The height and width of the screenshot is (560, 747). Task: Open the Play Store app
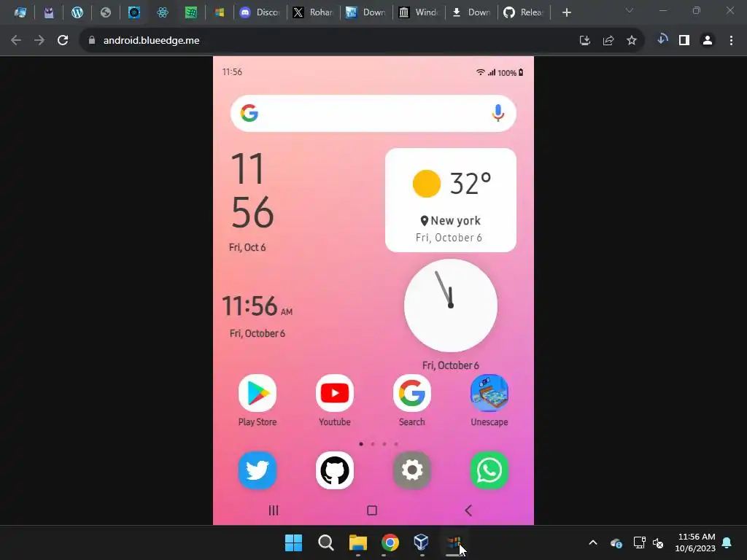coord(258,393)
